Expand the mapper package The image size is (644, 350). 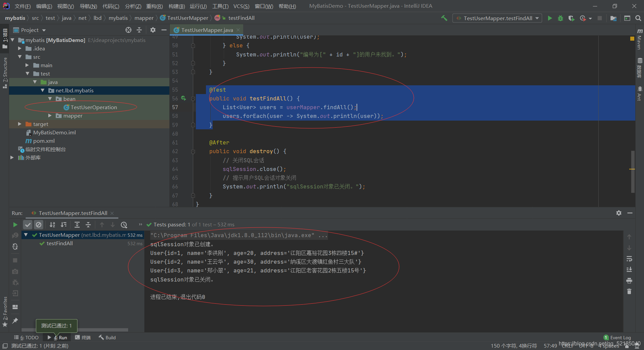click(x=50, y=116)
